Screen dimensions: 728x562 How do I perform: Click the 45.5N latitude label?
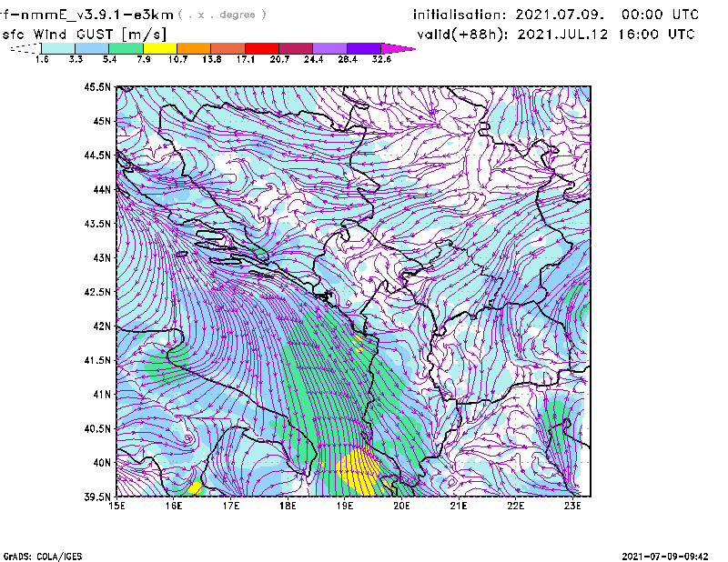point(97,86)
